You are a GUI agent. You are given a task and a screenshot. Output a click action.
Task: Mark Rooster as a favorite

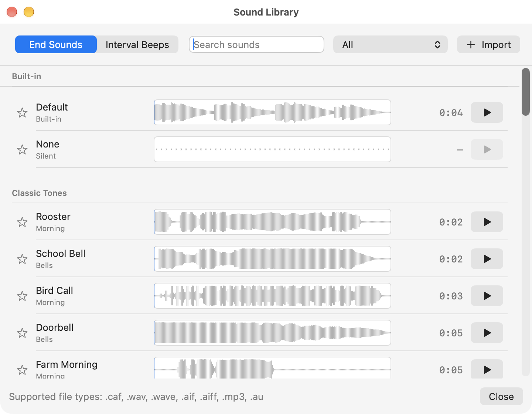(22, 222)
